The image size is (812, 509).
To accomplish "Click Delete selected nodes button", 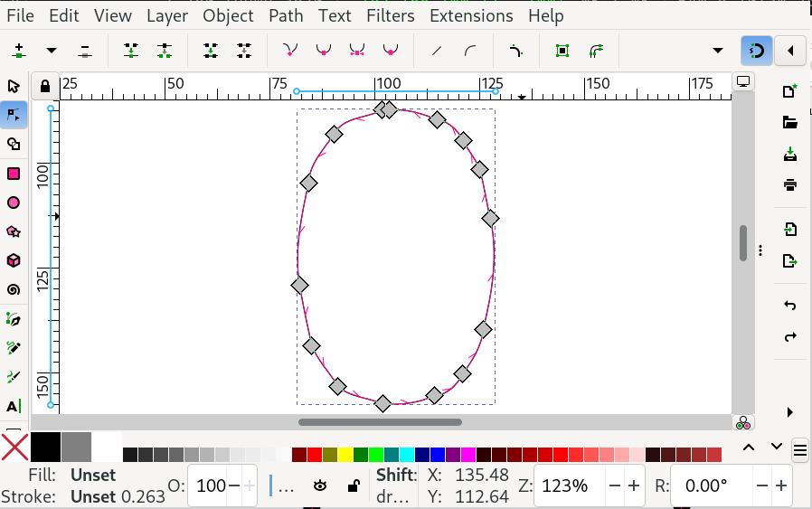I will click(85, 51).
